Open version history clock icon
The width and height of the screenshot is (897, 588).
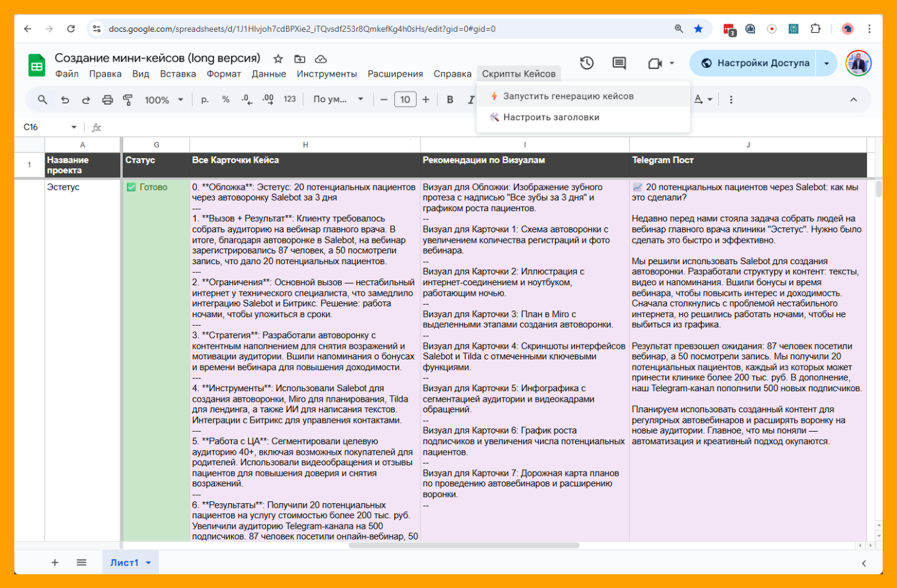[x=587, y=63]
